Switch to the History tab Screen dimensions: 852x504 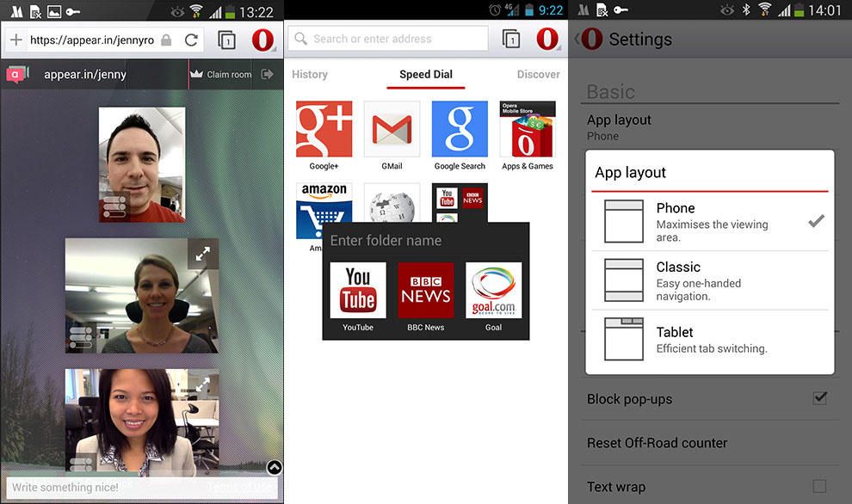(310, 75)
